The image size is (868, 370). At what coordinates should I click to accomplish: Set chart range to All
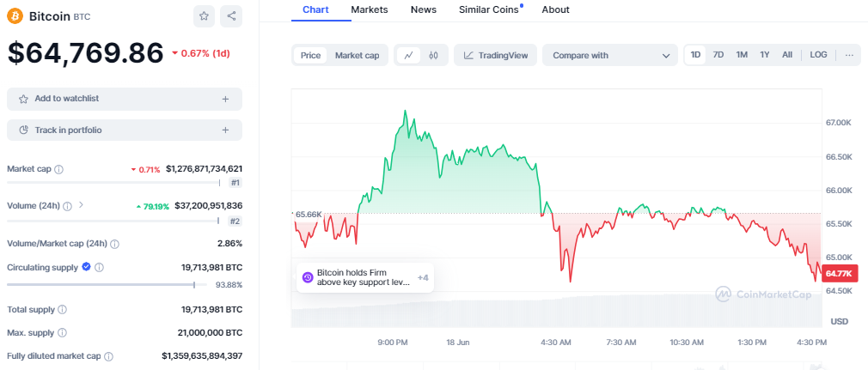(787, 55)
